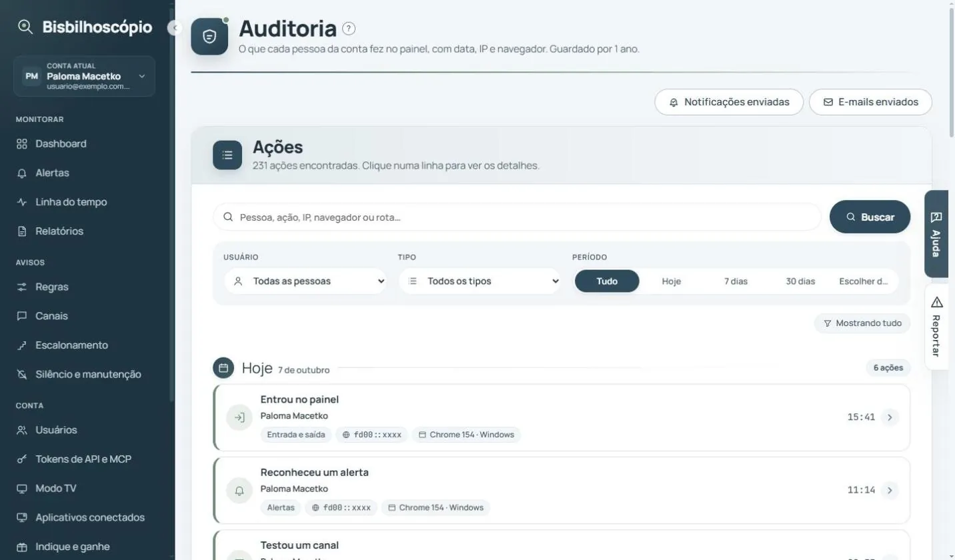Screen dimensions: 955x560
Task: Click the Modo TV monitor icon
Action: 22,488
